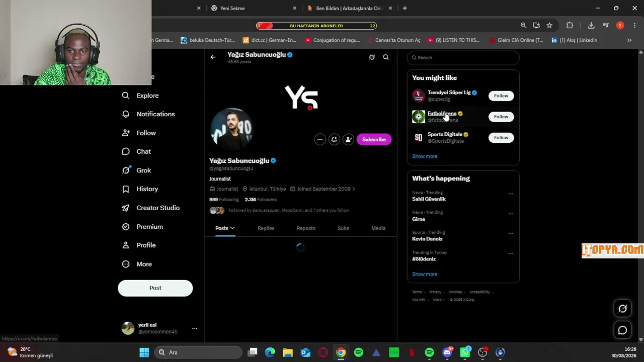Search Yağız Sabuncuoğlu's posts via magnifier icon

386,57
